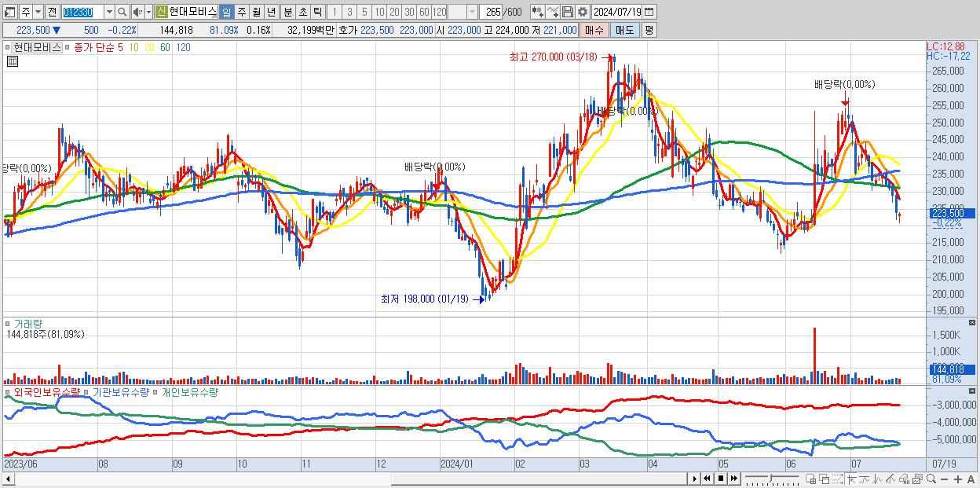Click the candle count field 265
The image size is (980, 488).
click(491, 12)
